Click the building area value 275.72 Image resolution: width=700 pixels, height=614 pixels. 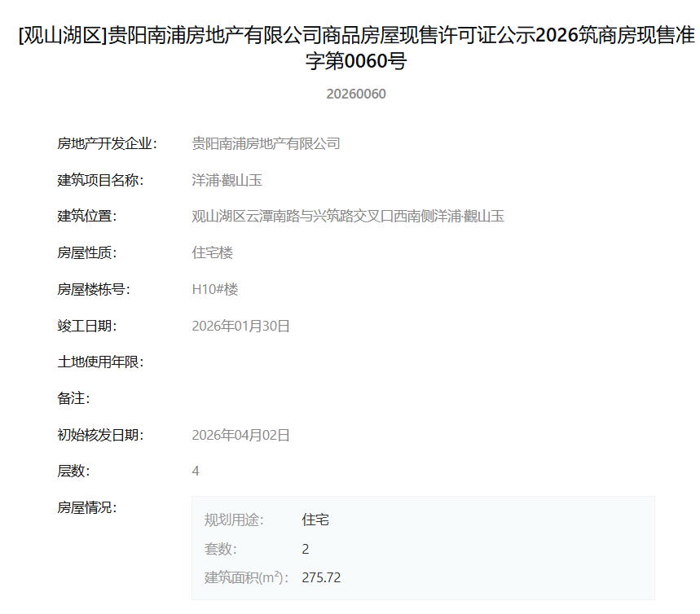[321, 578]
